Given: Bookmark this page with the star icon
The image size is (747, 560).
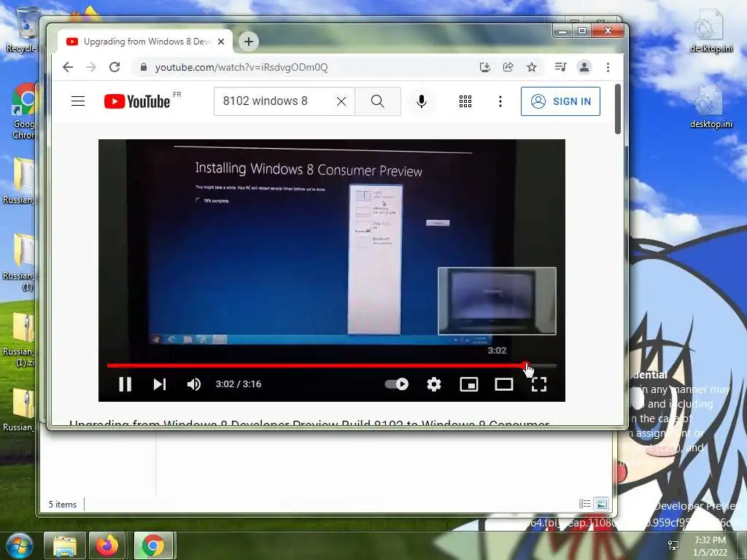Looking at the screenshot, I should [x=532, y=67].
